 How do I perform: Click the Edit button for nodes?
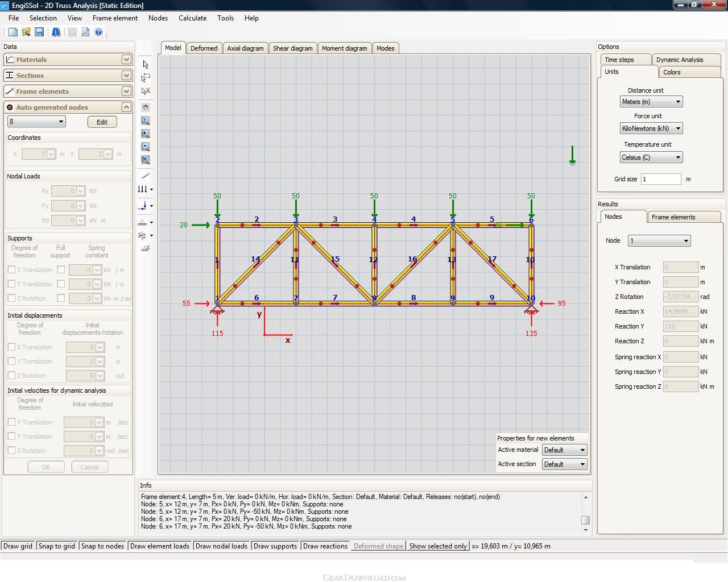pos(102,122)
